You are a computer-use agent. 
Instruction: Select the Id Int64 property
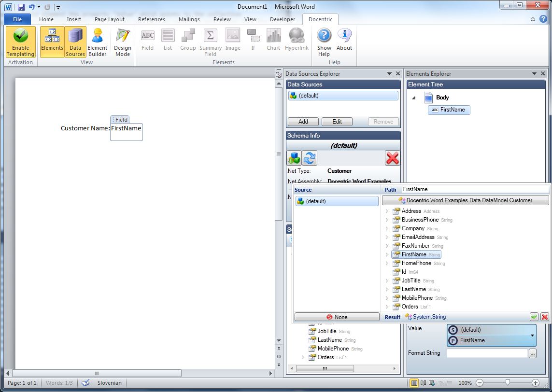pos(406,272)
